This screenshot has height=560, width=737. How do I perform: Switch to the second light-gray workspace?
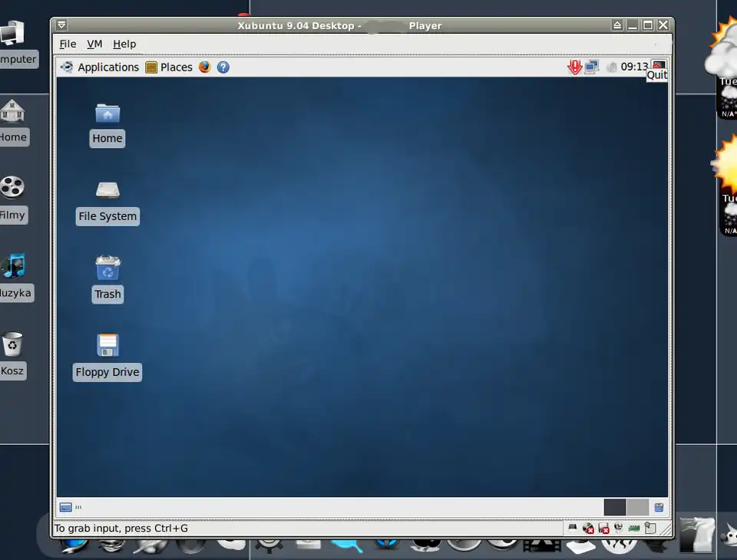tap(638, 507)
